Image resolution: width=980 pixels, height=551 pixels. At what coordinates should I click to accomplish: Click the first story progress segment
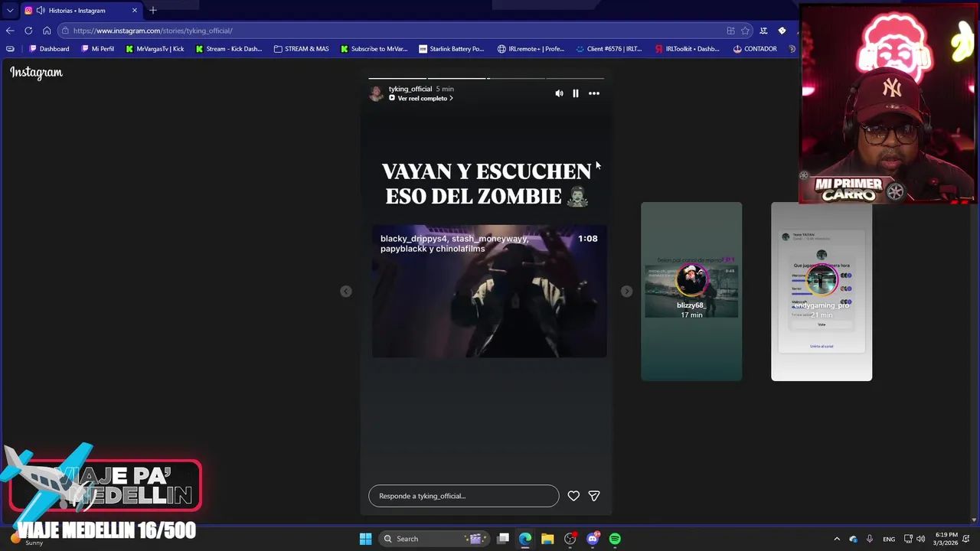pyautogui.click(x=397, y=78)
